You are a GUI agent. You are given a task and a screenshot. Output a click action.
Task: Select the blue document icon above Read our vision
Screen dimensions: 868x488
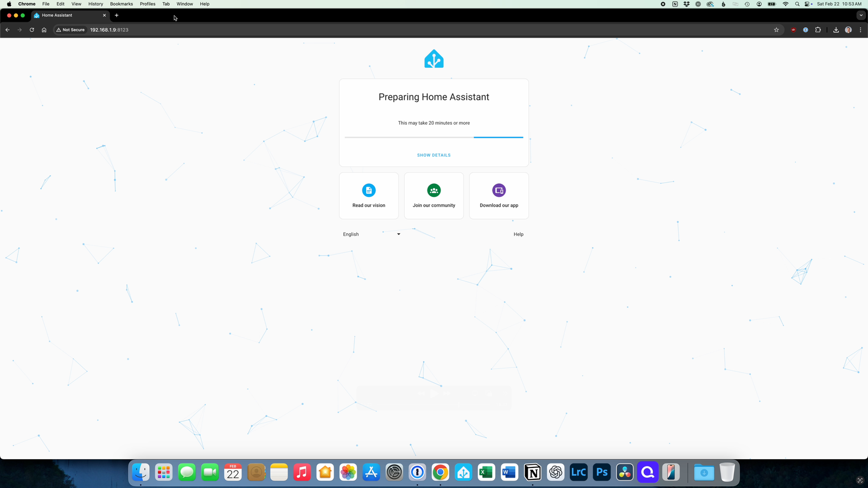[x=368, y=190]
